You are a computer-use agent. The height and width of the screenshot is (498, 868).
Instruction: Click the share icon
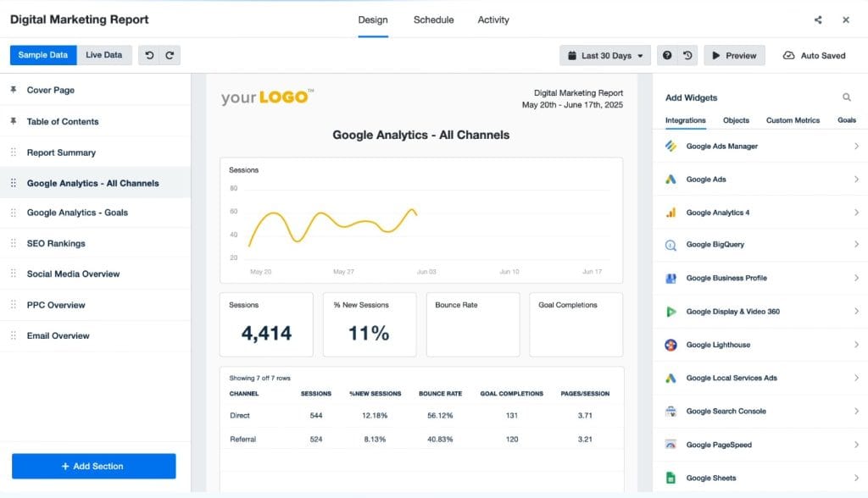point(818,20)
